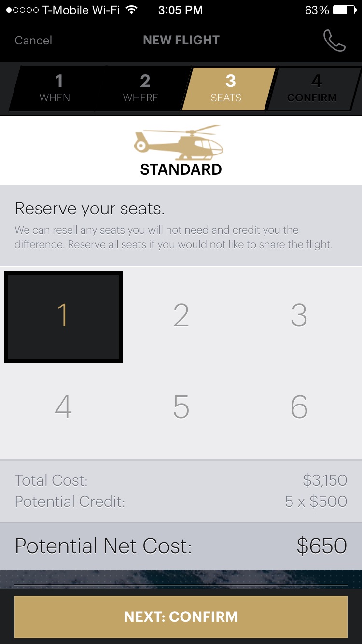
Task: Tap the STANDARD helicopter type label
Action: click(x=181, y=169)
